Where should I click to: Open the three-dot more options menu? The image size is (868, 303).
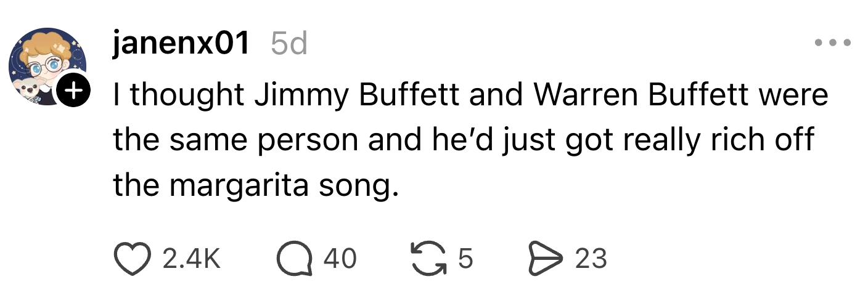click(832, 43)
